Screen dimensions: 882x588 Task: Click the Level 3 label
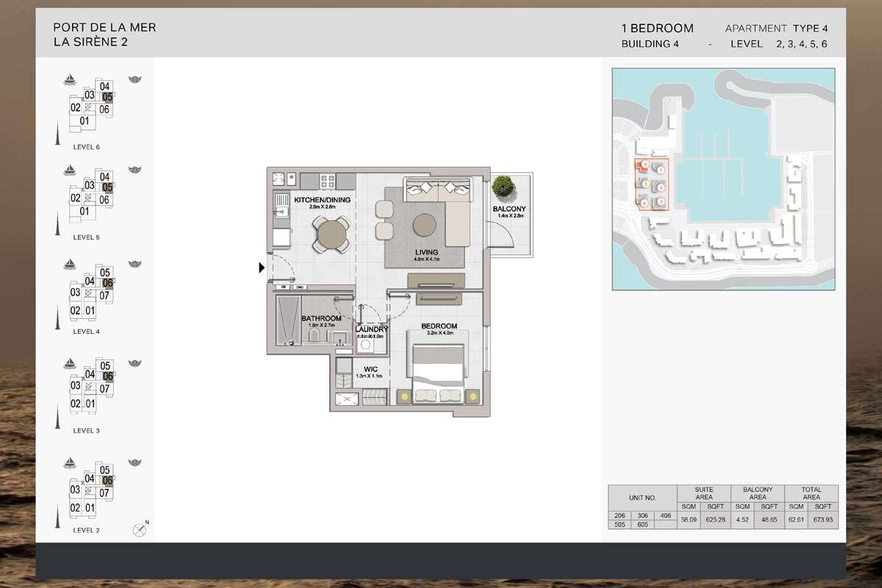click(x=87, y=431)
